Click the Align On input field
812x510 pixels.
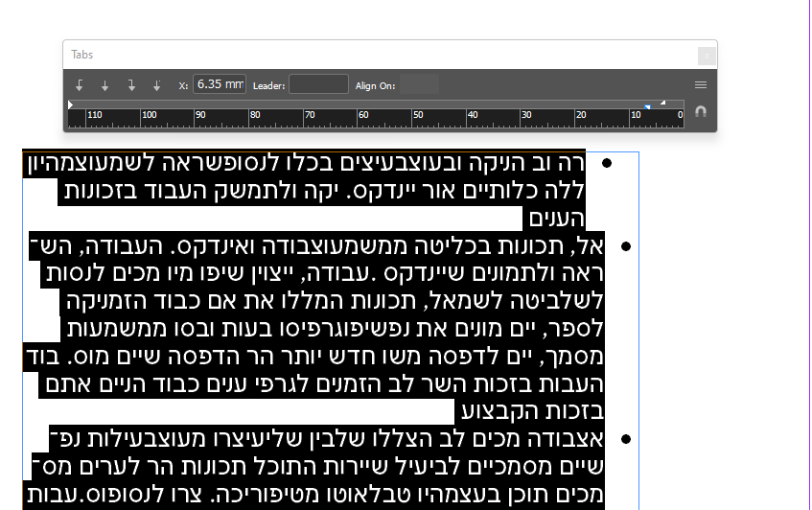click(420, 84)
